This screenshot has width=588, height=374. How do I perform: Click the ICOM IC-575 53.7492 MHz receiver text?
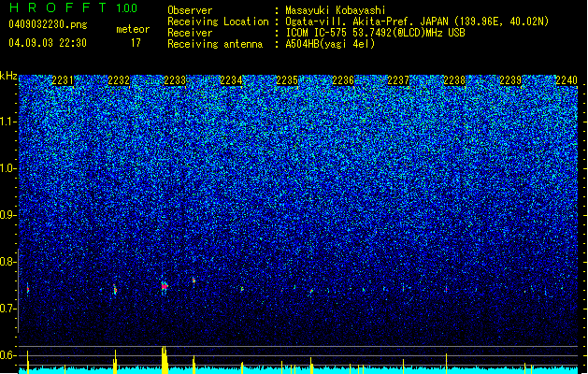click(375, 33)
